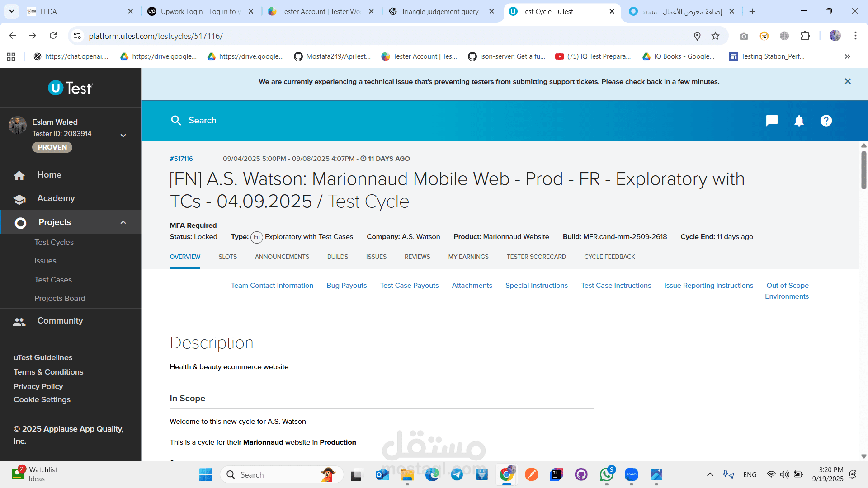The width and height of the screenshot is (868, 488).
Task: Open the help question mark icon
Action: [826, 121]
